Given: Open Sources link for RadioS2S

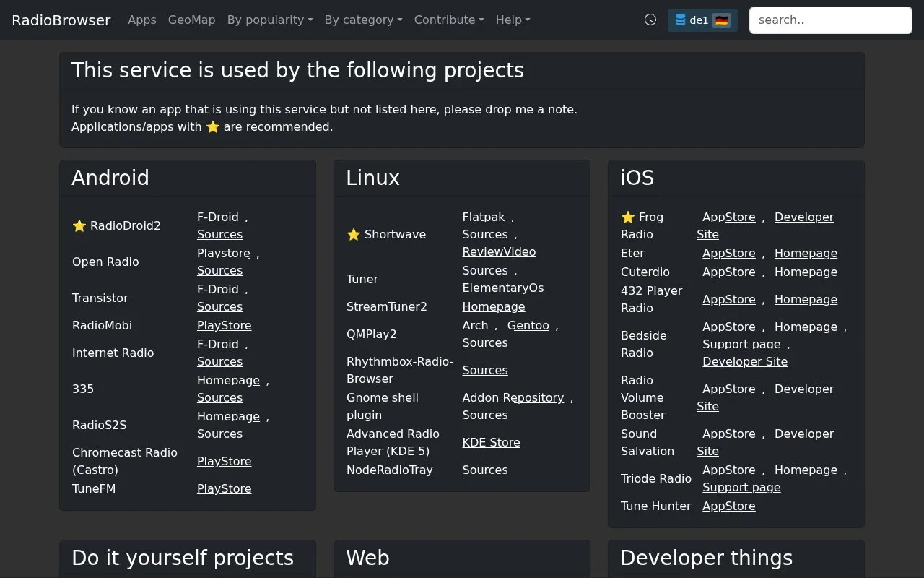Looking at the screenshot, I should pyautogui.click(x=220, y=434).
